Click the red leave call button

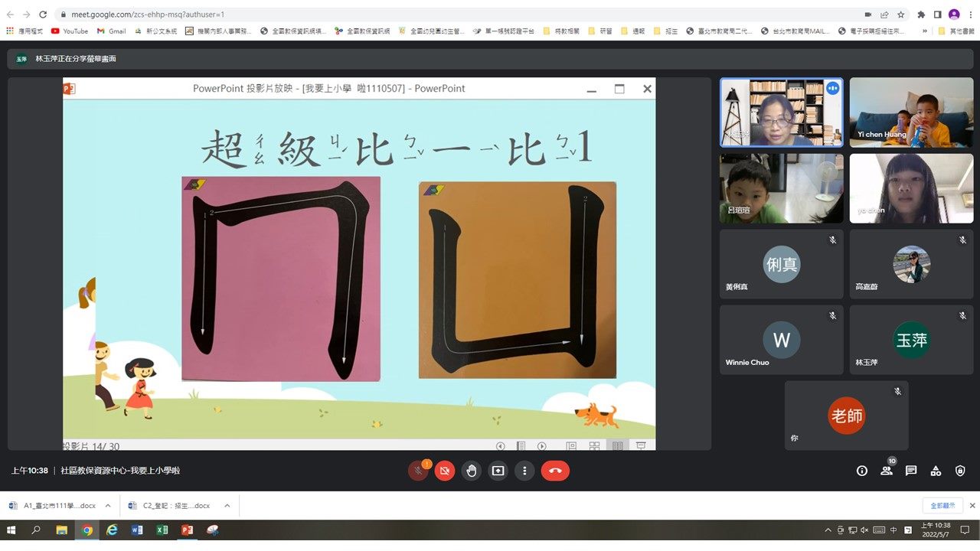coord(555,471)
